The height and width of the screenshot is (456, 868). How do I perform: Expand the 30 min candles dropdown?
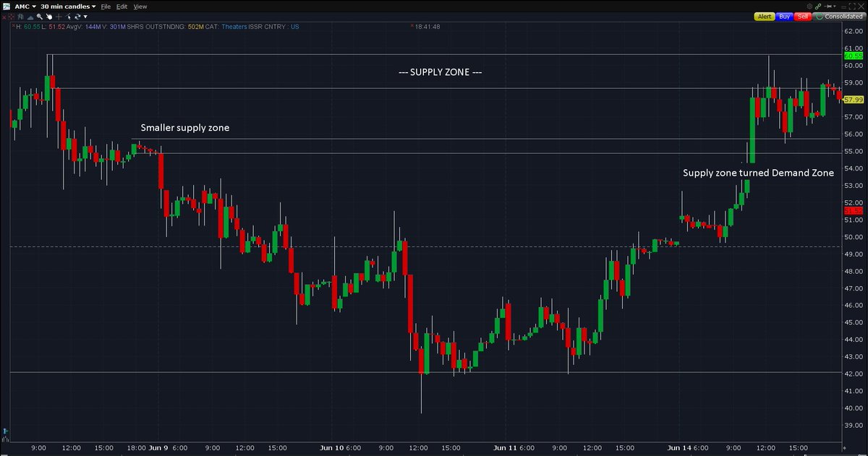(x=68, y=7)
